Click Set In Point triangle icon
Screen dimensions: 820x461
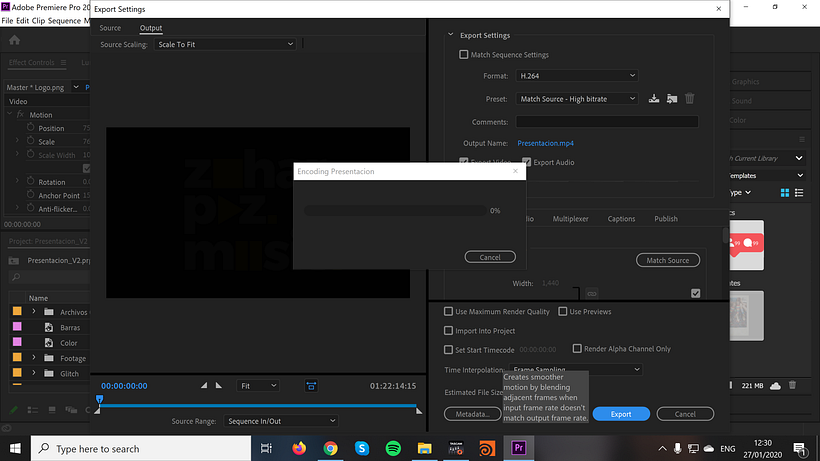click(204, 385)
